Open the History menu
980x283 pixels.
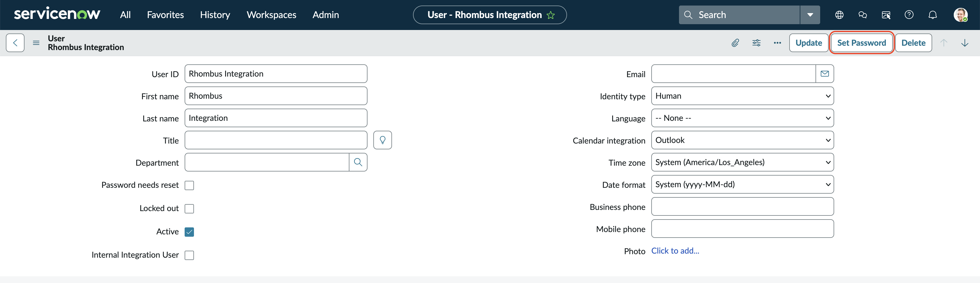click(x=215, y=15)
